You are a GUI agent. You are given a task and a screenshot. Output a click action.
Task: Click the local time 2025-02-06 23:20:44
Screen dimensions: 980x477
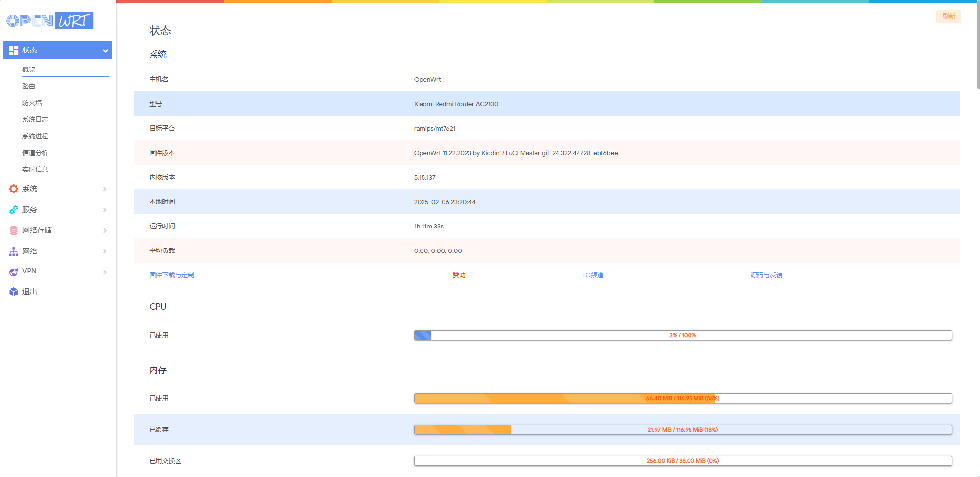(445, 202)
